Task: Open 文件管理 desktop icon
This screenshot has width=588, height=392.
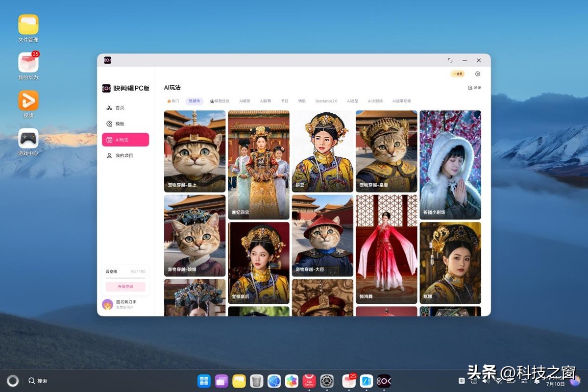Action: 28,24
